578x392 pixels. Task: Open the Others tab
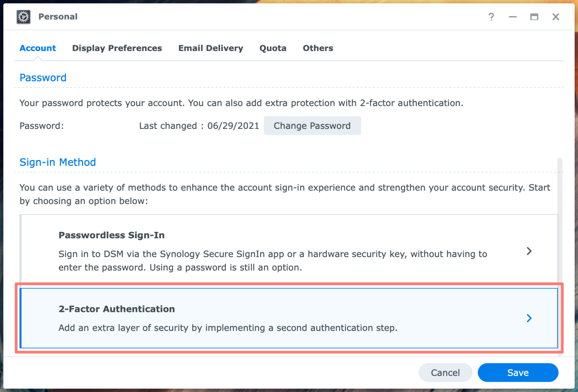pos(318,48)
